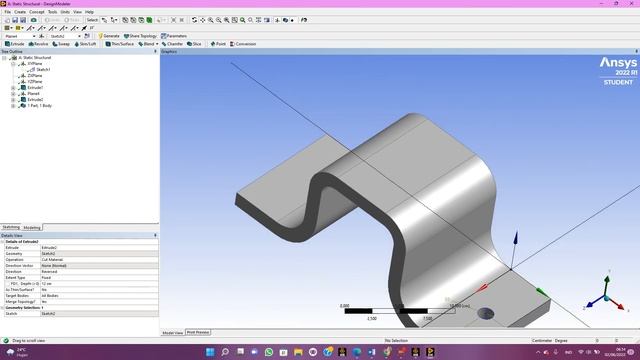Viewport: 640px width, 360px height.
Task: Switch to the Sketching tab
Action: (11, 227)
